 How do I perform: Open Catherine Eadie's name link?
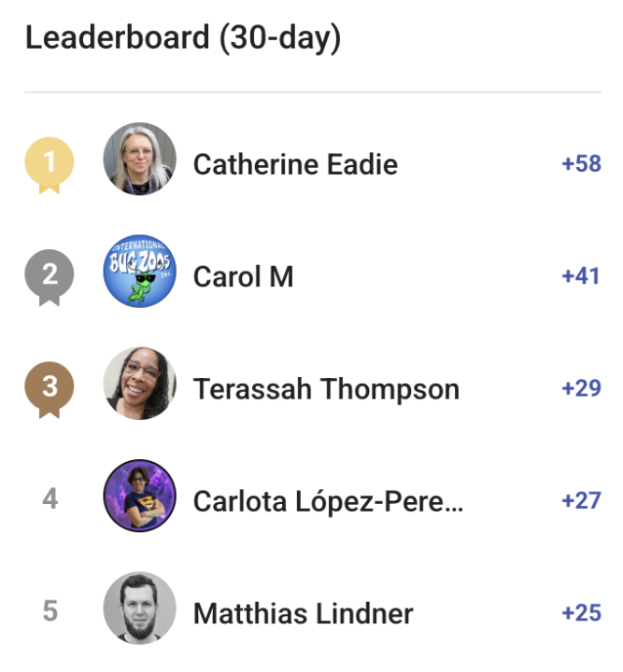click(295, 165)
